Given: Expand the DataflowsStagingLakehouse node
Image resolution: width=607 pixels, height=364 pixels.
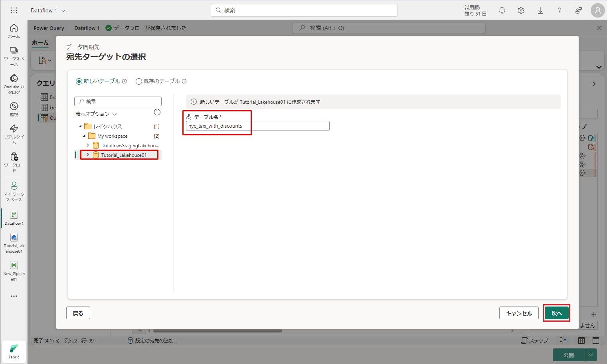Looking at the screenshot, I should (88, 145).
